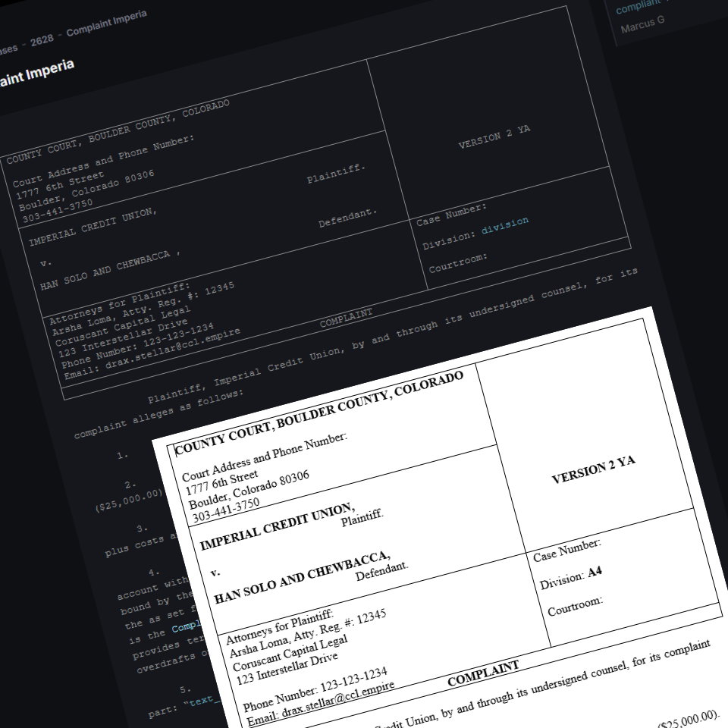This screenshot has width=728, height=728.
Task: Click 'Phone Number: 123-123-1234' in dark editor
Action: 138,346
